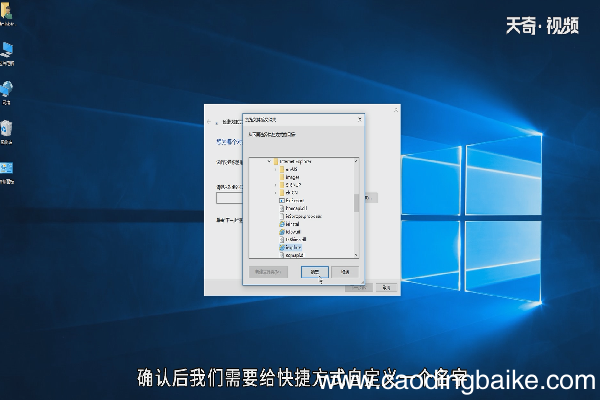The width and height of the screenshot is (600, 400).
Task: Select the highlighted iexplore program icon
Action: click(282, 247)
